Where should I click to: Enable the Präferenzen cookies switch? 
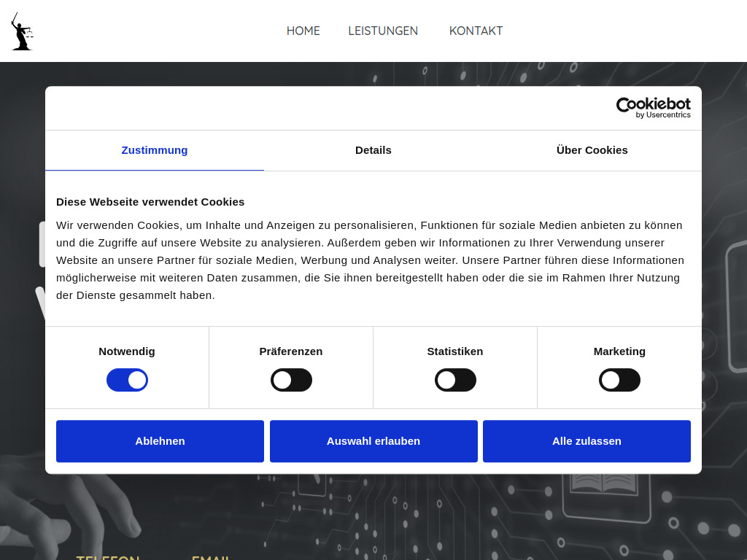(291, 380)
